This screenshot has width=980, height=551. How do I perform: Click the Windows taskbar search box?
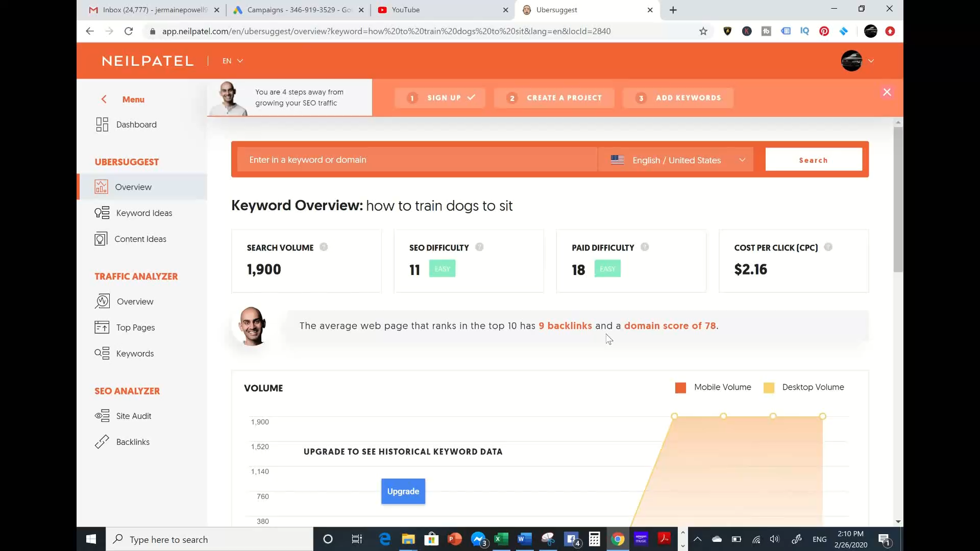tap(209, 539)
